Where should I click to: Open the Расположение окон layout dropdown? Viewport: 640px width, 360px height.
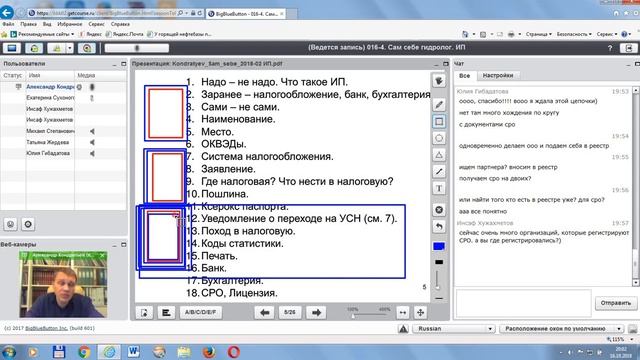(x=562, y=329)
